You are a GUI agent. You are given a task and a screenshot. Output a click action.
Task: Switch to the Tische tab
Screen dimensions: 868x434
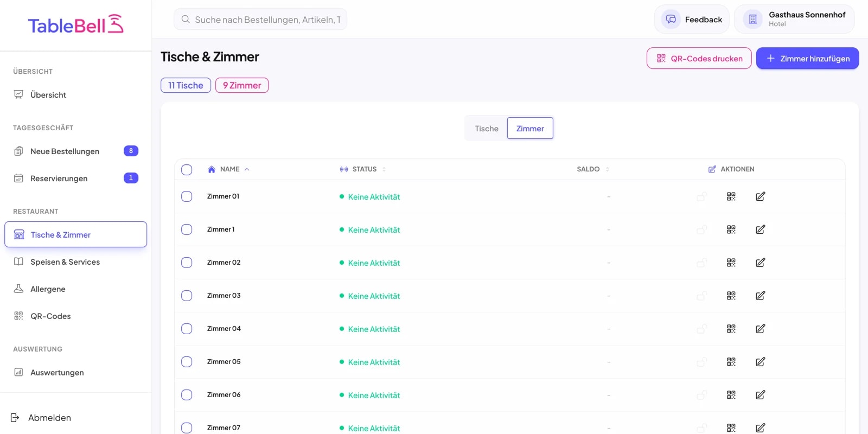point(486,129)
